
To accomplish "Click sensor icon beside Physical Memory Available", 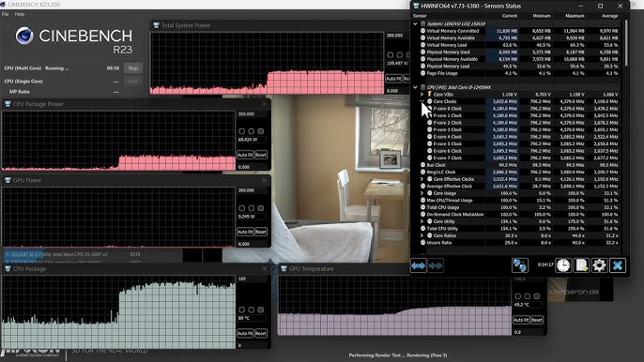I will point(423,59).
